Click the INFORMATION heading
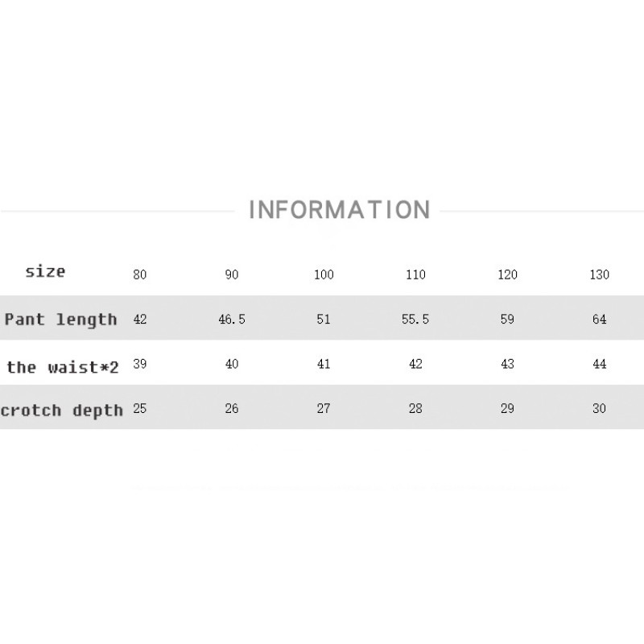The height and width of the screenshot is (644, 644). (x=339, y=210)
